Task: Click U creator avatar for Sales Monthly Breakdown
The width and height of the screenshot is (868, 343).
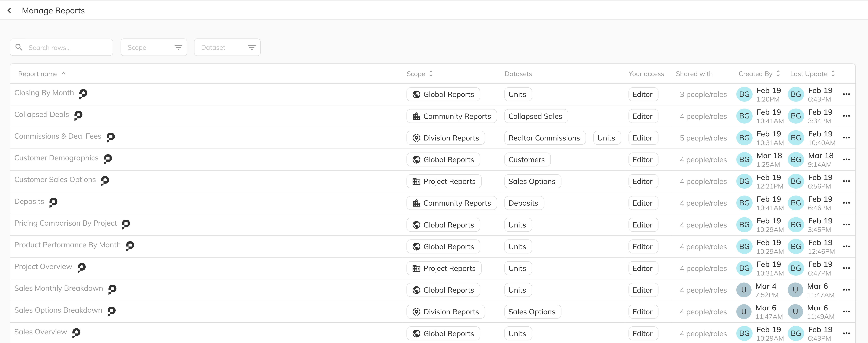Action: tap(744, 290)
